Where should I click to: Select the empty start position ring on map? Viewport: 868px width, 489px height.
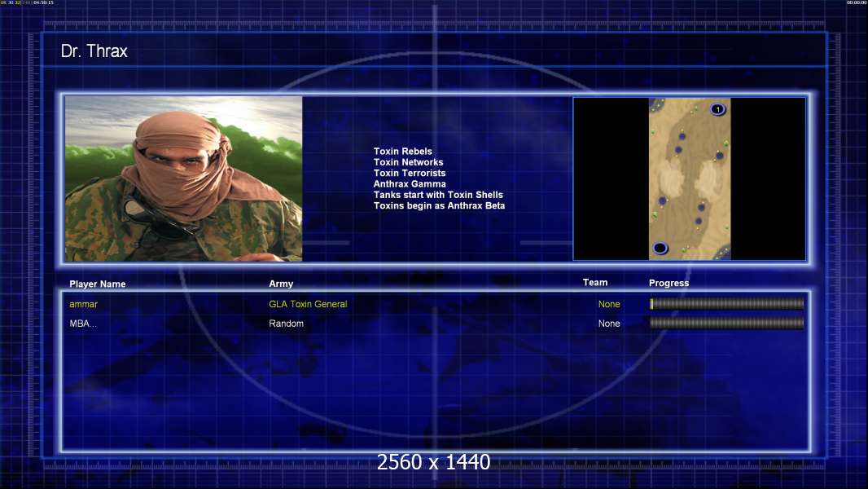click(x=660, y=248)
